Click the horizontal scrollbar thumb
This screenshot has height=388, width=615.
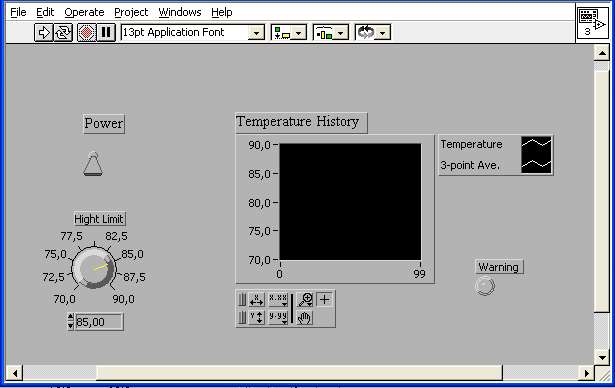coord(300,373)
